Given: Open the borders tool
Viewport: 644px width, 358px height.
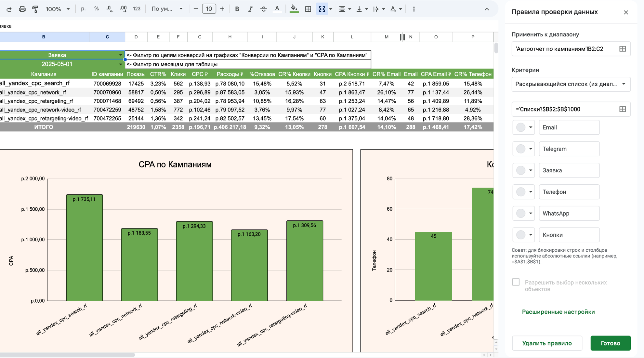Looking at the screenshot, I should point(308,9).
